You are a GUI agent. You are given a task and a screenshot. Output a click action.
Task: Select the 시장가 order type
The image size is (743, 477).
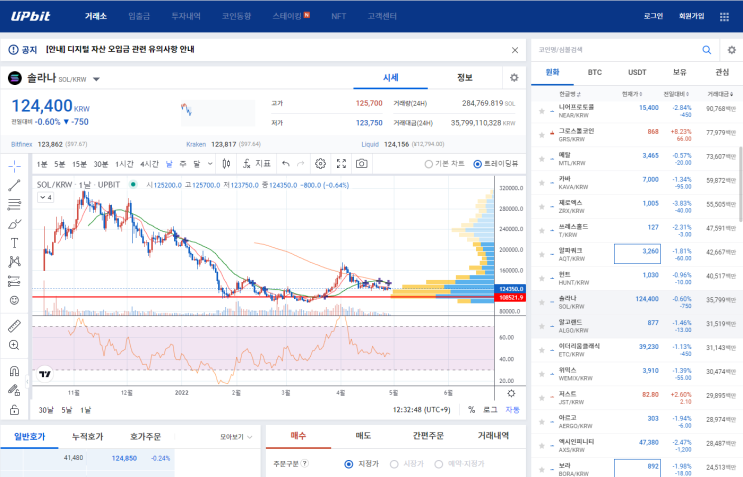(x=394, y=464)
